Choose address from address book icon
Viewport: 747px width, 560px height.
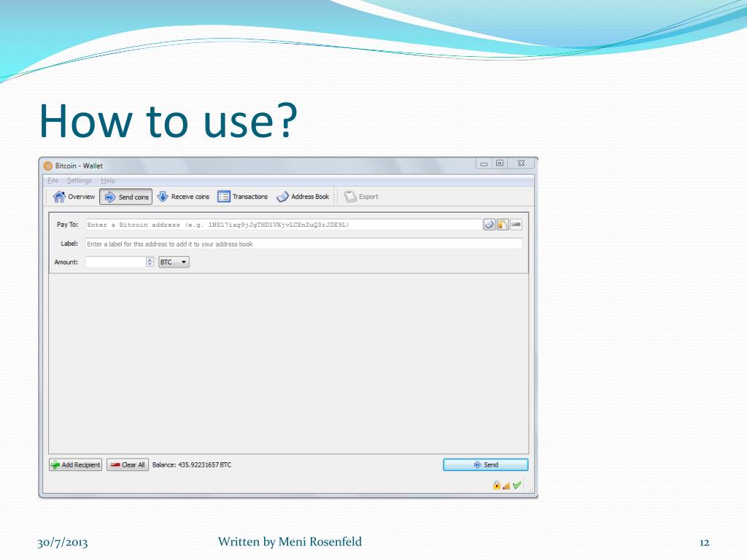click(489, 225)
